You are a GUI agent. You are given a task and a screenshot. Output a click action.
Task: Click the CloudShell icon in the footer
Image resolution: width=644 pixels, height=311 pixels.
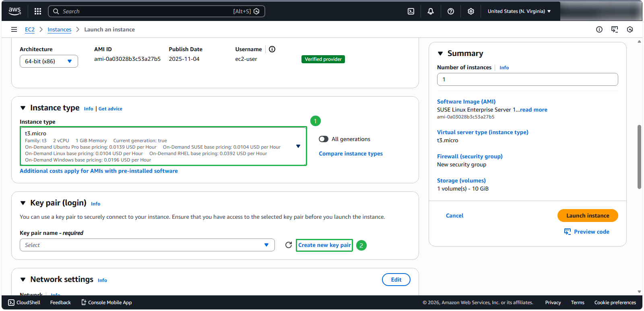point(11,303)
